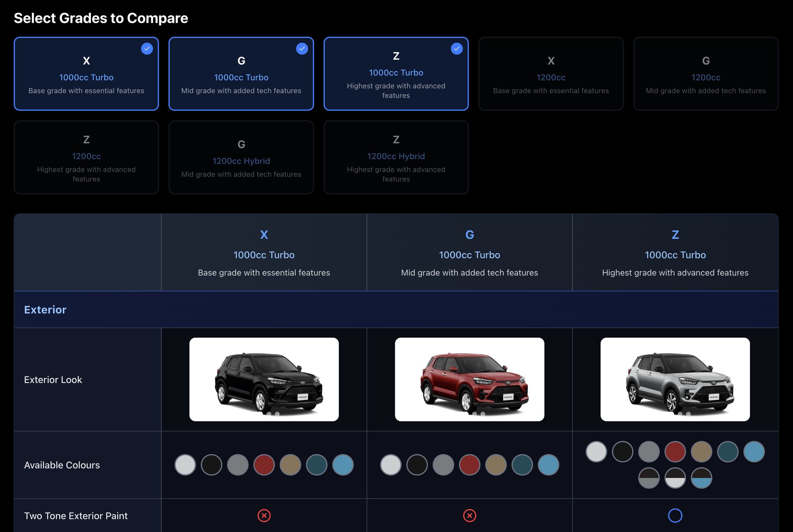The height and width of the screenshot is (532, 793).
Task: Pick the beige colour for Z grade
Action: click(x=702, y=452)
